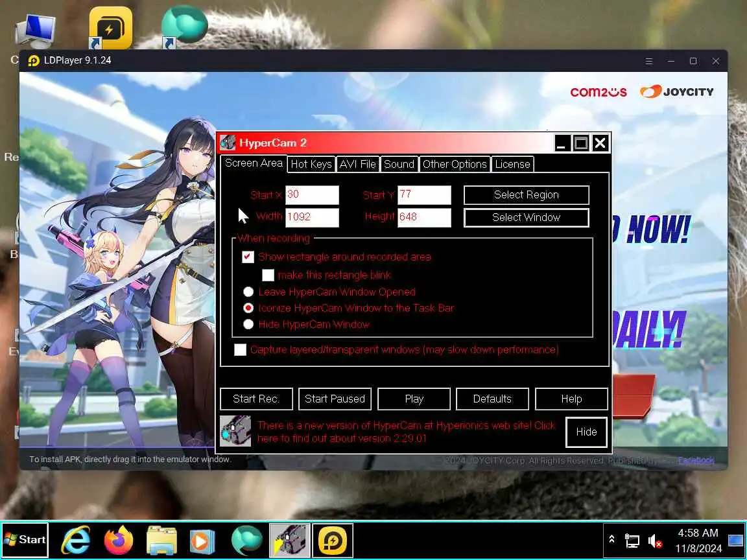Close the HyperCam 2 window
747x560 pixels.
(x=600, y=143)
